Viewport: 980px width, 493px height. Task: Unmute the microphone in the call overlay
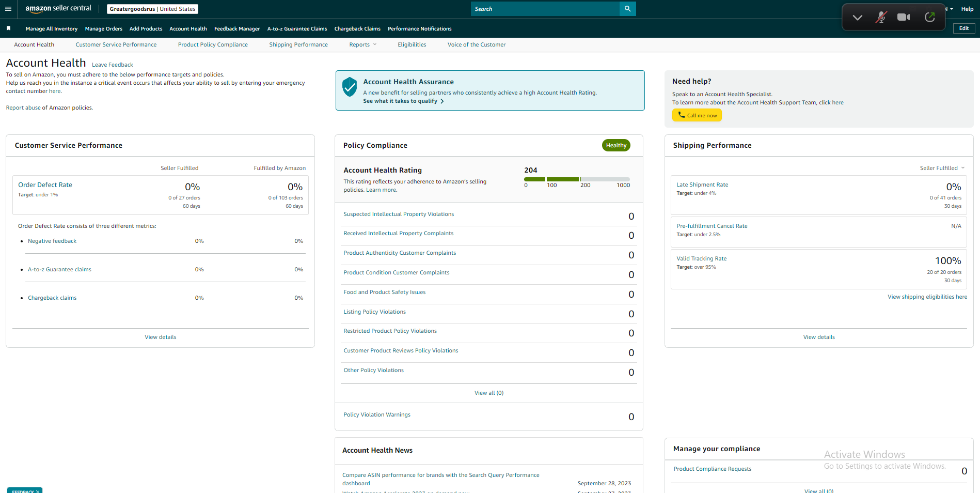(881, 17)
